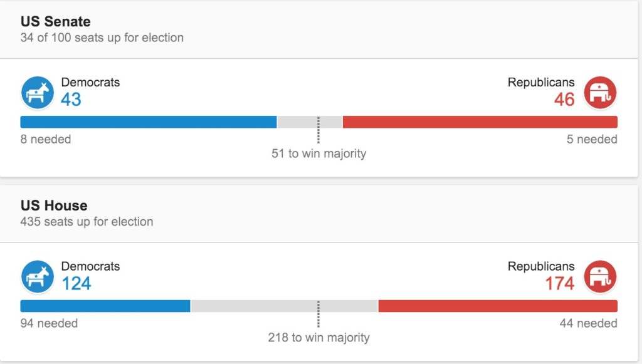Image resolution: width=642 pixels, height=364 pixels.
Task: Click '34 of 100 seats up for election'
Action: click(102, 38)
